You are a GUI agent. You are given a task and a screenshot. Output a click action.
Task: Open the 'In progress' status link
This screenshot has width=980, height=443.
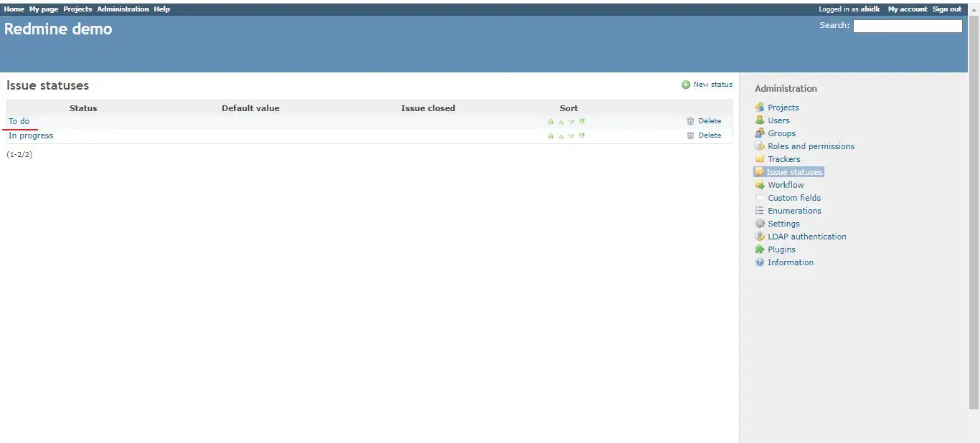(x=31, y=135)
